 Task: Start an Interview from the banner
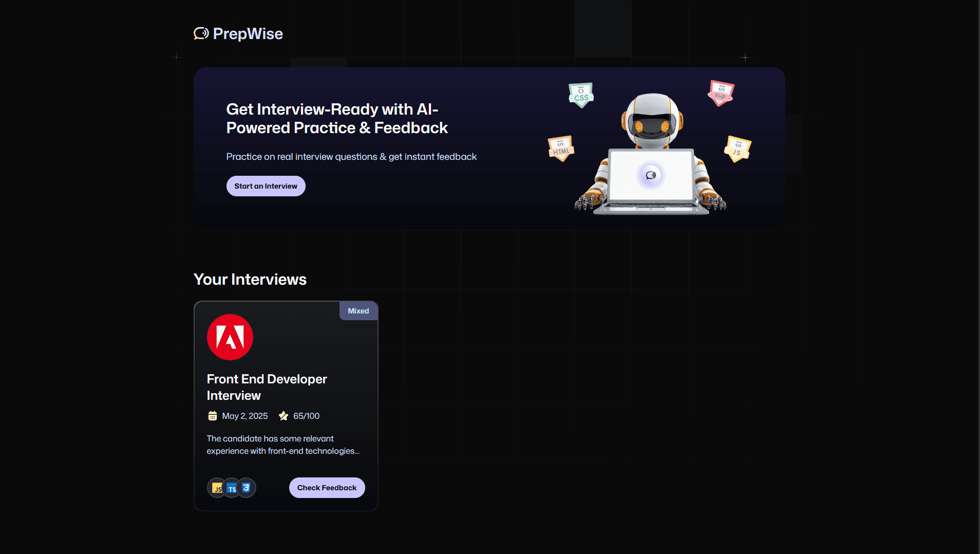click(266, 186)
